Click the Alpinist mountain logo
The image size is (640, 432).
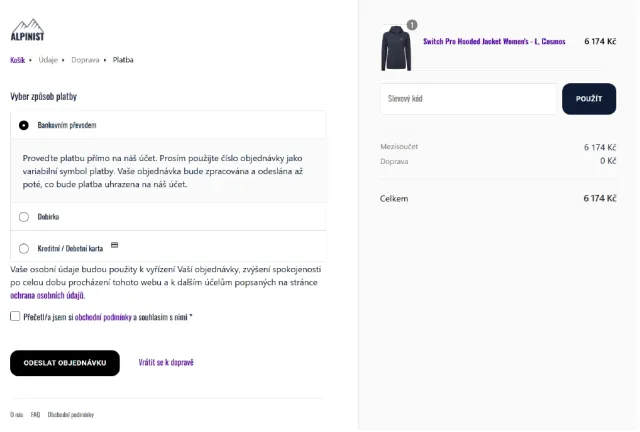[27, 30]
